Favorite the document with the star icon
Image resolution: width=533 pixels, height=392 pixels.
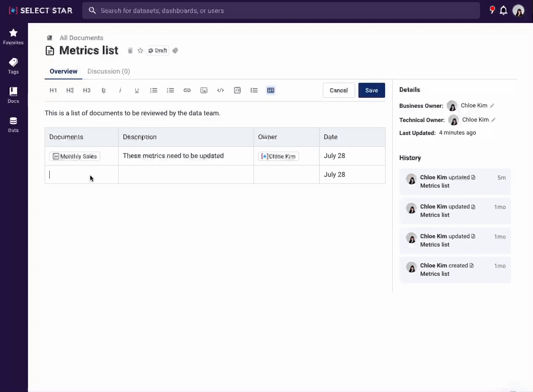click(x=140, y=51)
